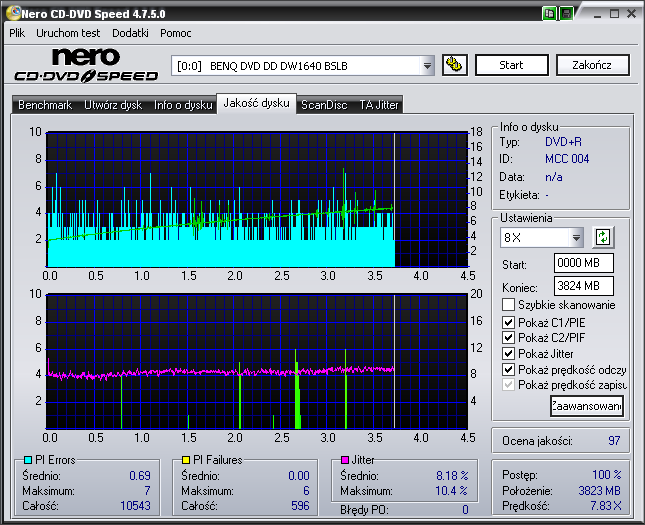Viewport: 645px width, 525px height.
Task: Toggle the Pokaż Jitter checkbox
Action: pyautogui.click(x=509, y=354)
